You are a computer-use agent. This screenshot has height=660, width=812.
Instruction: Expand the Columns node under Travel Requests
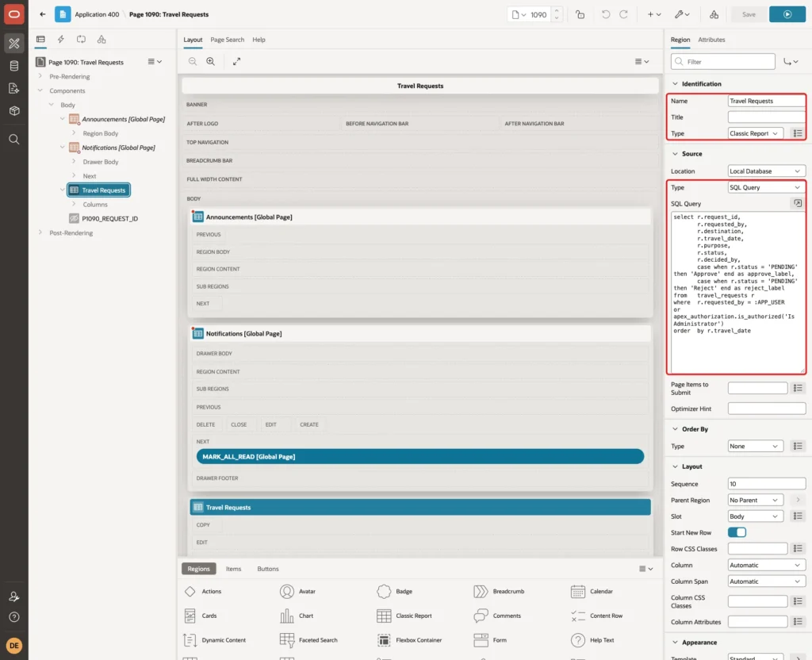click(74, 204)
